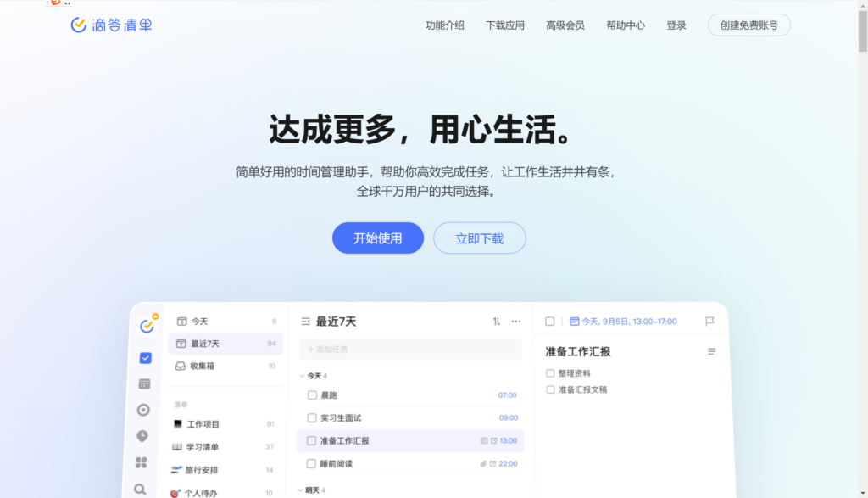
Task: Mark the 晨跑 task as complete
Action: (x=312, y=394)
